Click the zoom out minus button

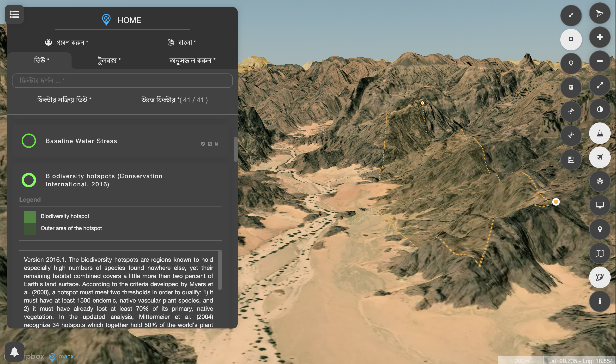point(600,61)
